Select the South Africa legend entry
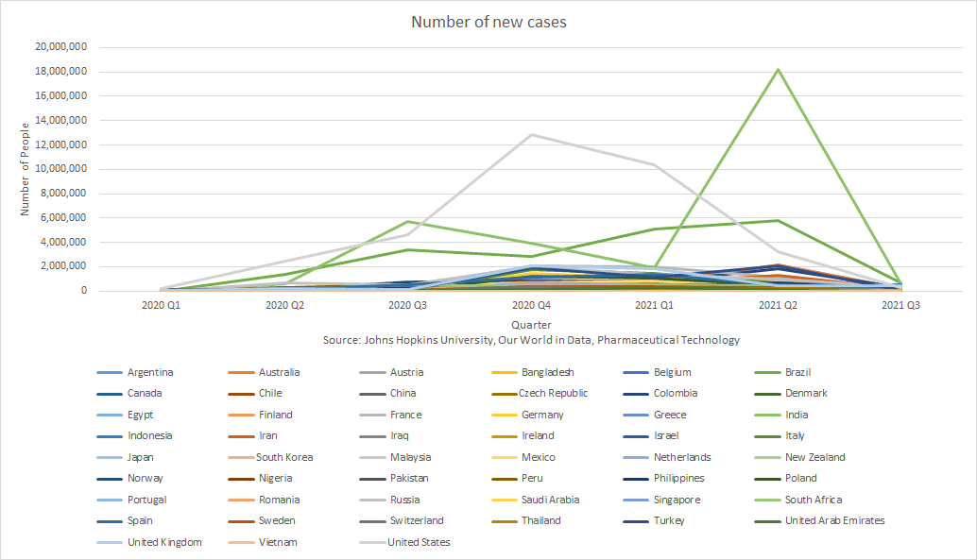977x560 pixels. (813, 500)
